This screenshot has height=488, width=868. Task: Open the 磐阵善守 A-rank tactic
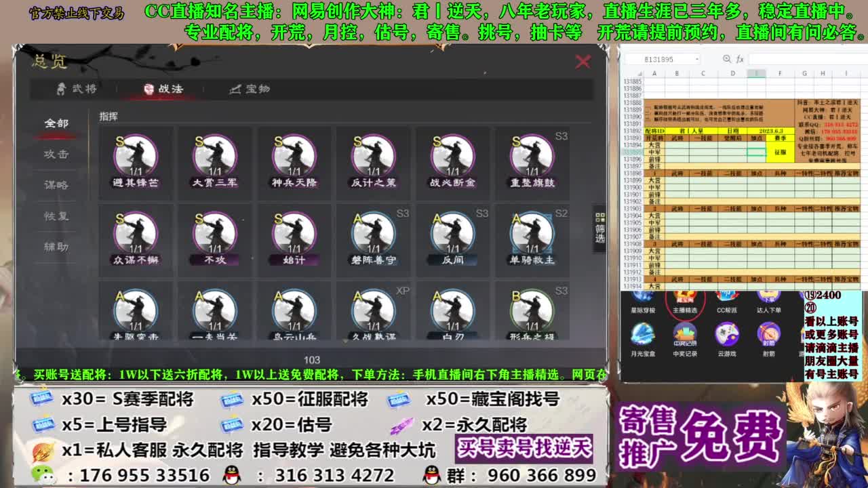coord(373,239)
